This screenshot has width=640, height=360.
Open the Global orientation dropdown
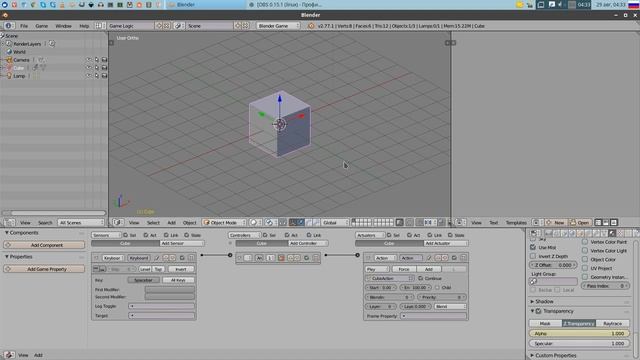(335, 222)
